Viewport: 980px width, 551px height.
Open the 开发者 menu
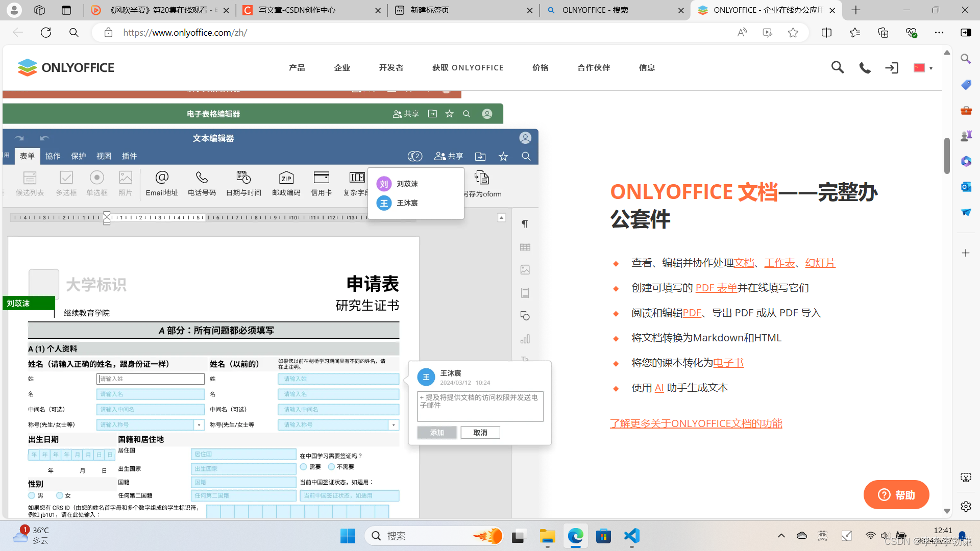[391, 67]
